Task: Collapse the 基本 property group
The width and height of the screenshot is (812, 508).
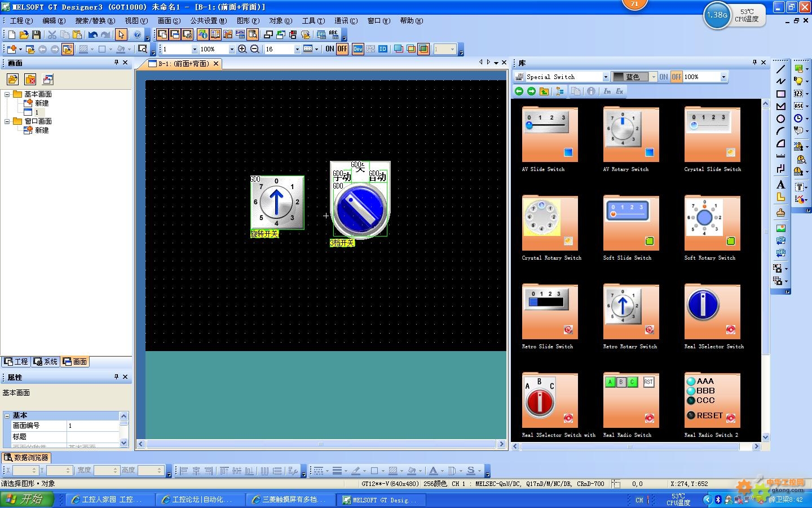Action: (7, 415)
